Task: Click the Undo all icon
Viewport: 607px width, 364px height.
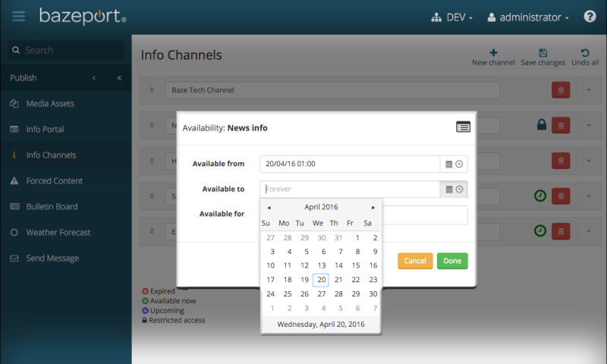Action: tap(584, 53)
